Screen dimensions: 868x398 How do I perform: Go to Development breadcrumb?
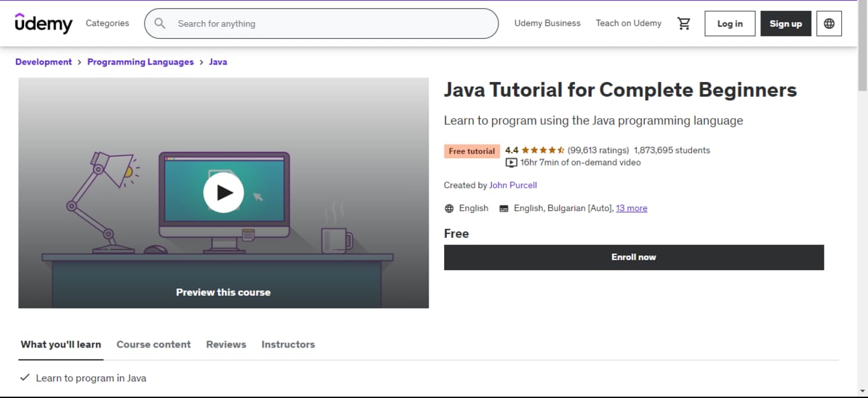[x=44, y=62]
